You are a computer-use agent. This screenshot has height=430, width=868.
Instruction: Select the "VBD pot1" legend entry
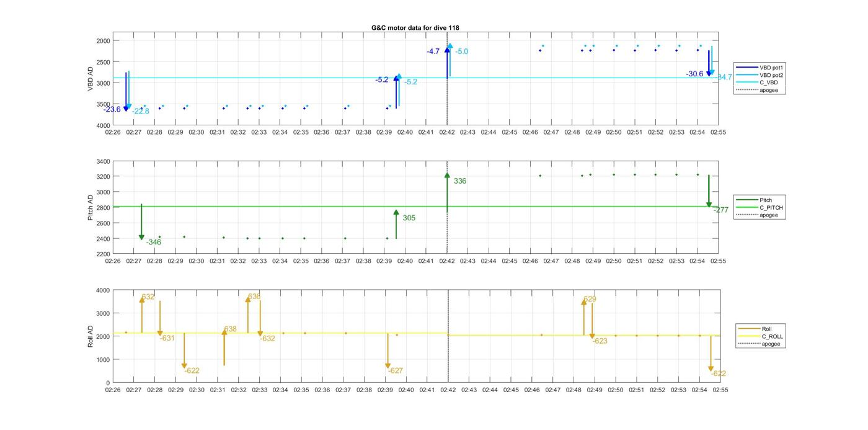(759, 67)
